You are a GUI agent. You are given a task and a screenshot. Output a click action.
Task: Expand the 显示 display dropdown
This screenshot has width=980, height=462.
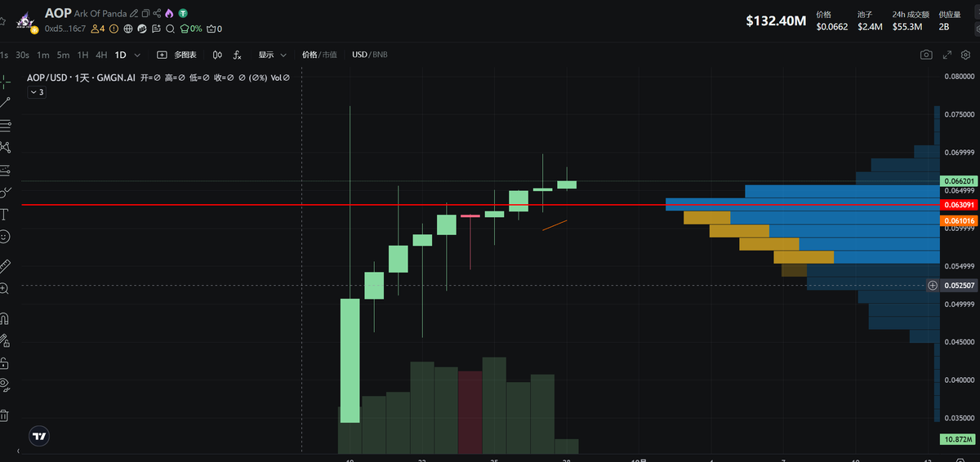(273, 55)
